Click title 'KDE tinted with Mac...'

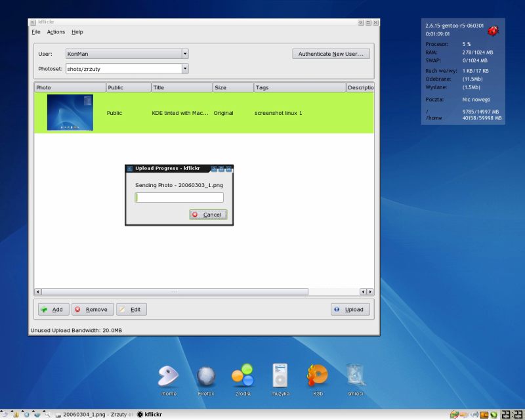point(180,113)
